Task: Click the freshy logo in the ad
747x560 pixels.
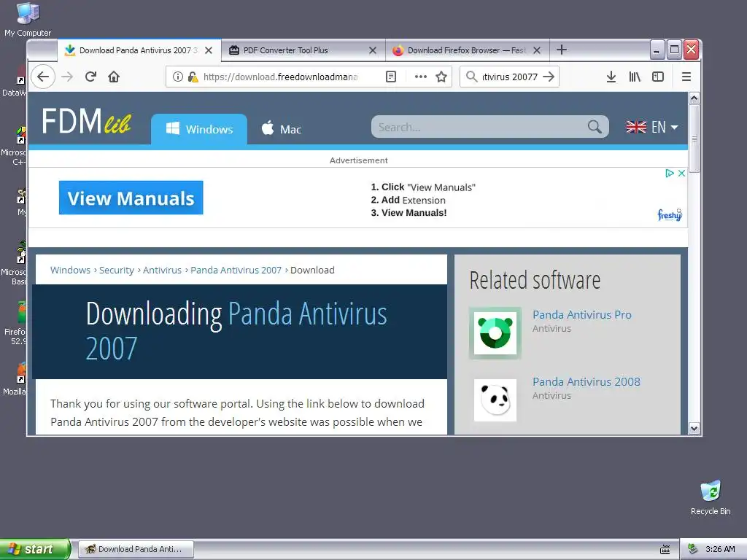Action: click(x=670, y=215)
